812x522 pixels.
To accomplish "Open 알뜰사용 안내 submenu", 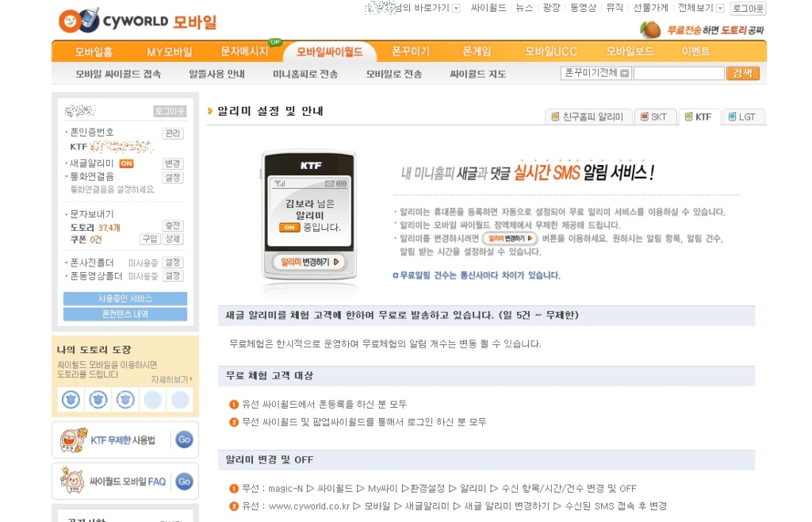I will click(x=216, y=74).
